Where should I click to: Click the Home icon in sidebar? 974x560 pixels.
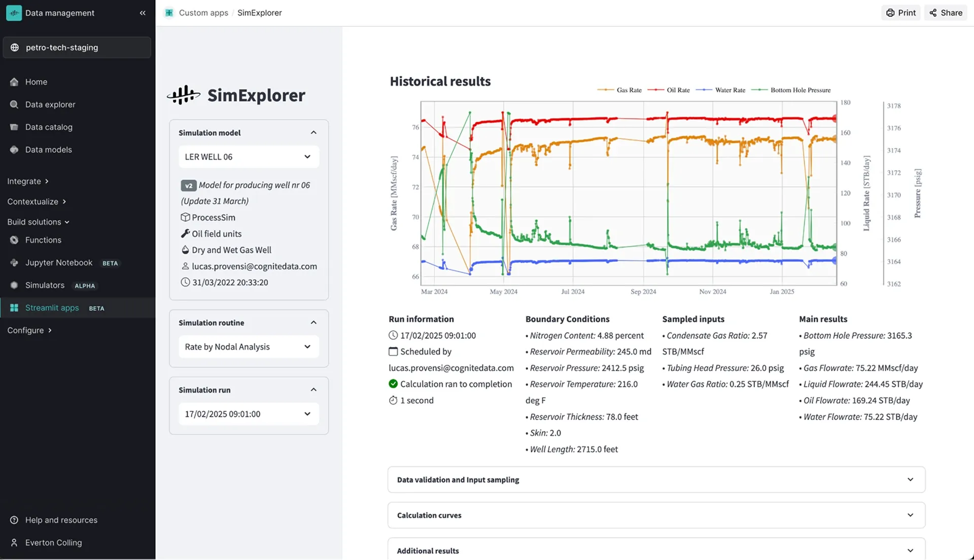pyautogui.click(x=14, y=82)
